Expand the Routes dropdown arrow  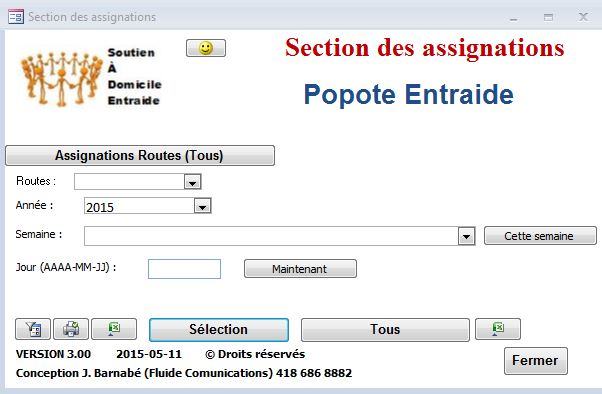193,182
